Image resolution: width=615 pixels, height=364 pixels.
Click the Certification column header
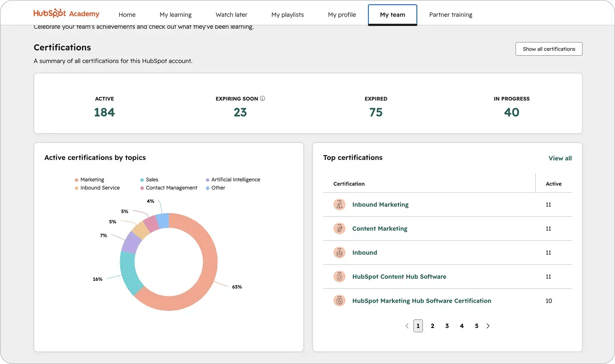pos(349,184)
